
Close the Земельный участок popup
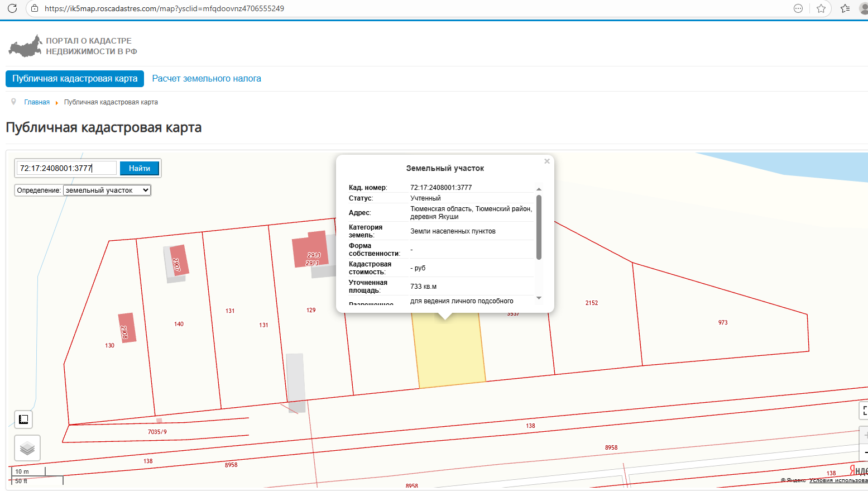tap(547, 161)
